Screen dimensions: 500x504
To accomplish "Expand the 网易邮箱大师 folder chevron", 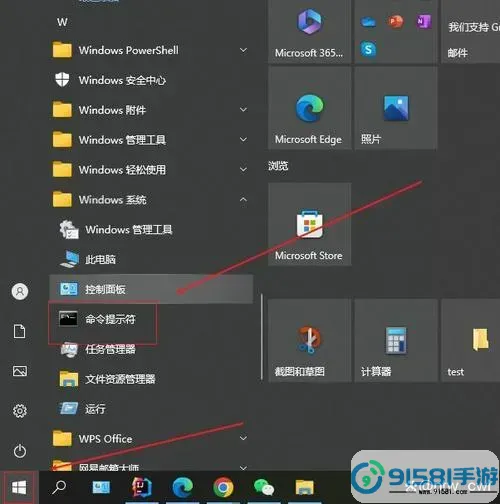I will tap(244, 467).
